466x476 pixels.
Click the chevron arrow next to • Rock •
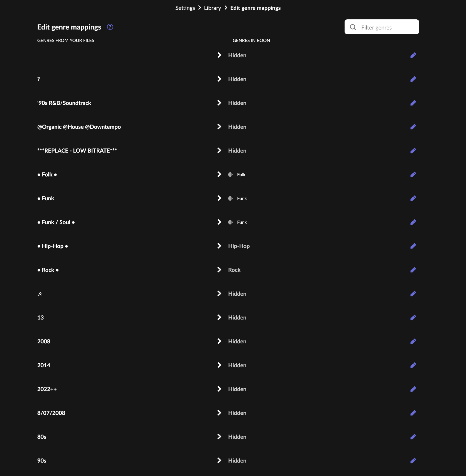[x=219, y=270]
